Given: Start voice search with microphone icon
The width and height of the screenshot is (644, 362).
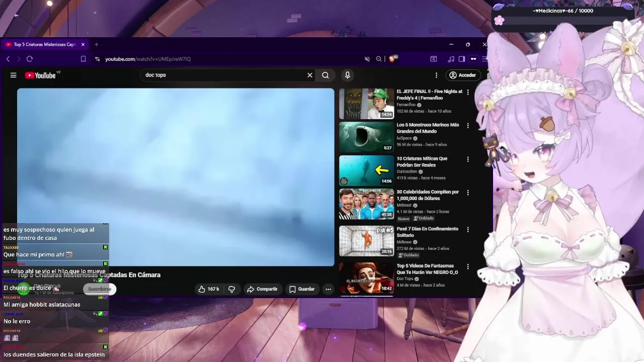Looking at the screenshot, I should tap(347, 75).
